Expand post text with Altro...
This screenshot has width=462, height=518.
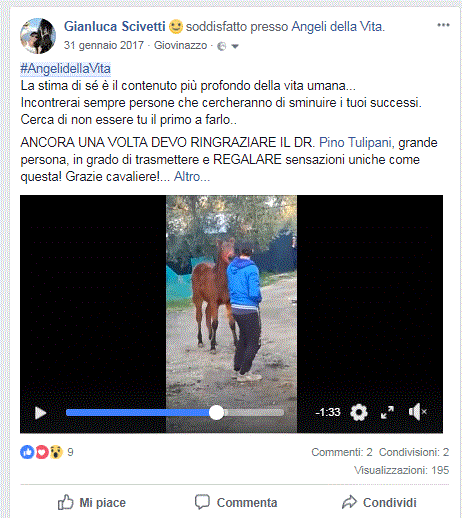192,176
